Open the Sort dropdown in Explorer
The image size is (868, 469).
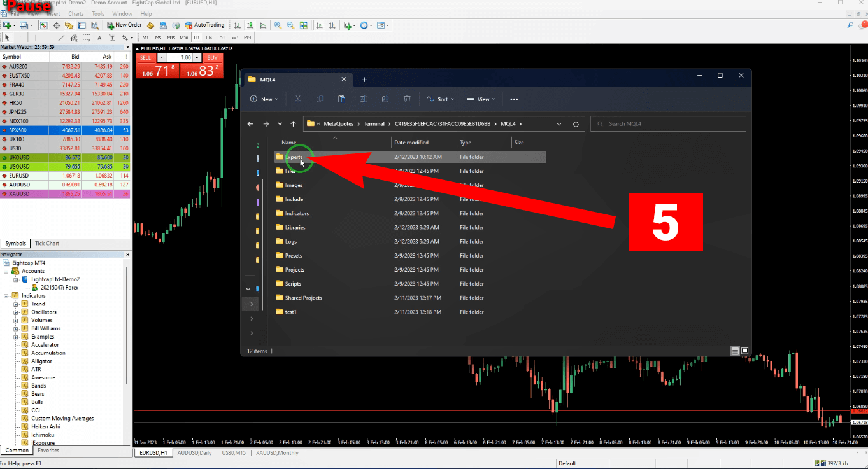[440, 99]
